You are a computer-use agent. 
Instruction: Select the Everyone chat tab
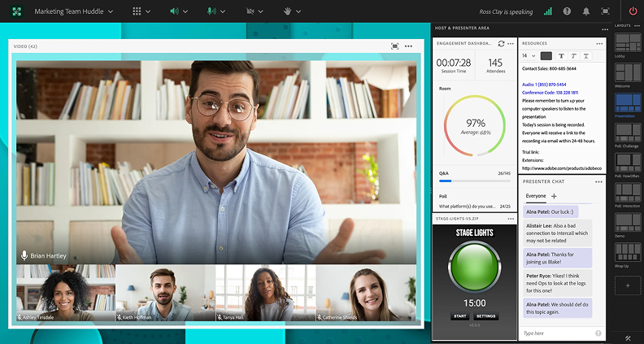point(536,197)
